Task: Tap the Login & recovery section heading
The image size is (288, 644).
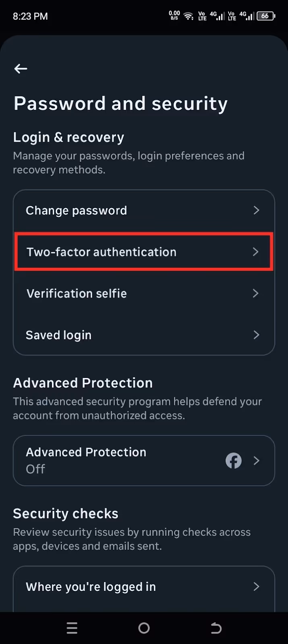Action: coord(68,137)
